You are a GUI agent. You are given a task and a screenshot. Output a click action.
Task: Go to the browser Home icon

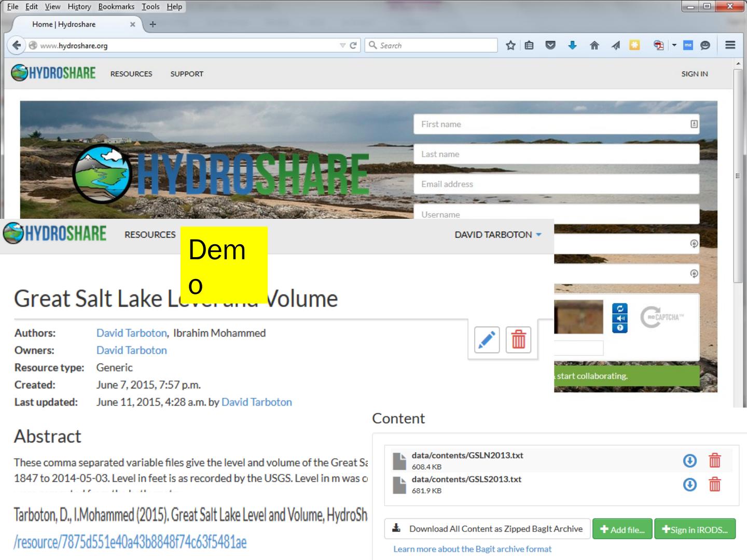click(594, 45)
